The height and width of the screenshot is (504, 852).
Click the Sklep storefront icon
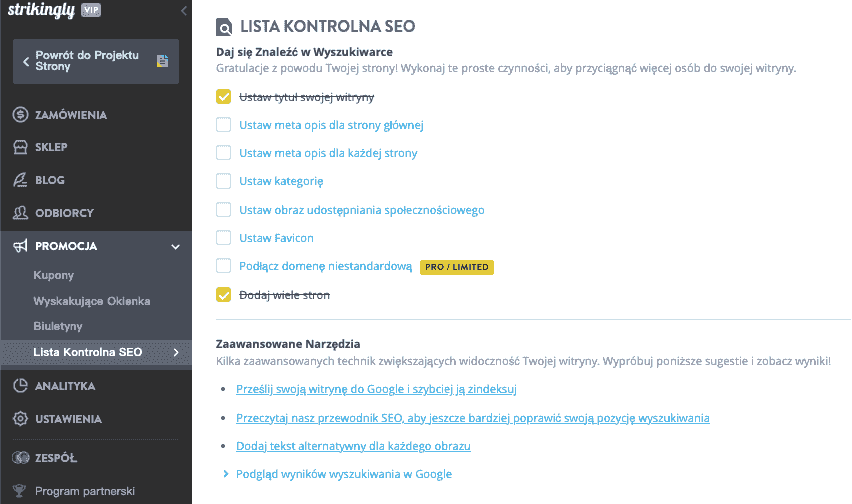click(x=20, y=147)
